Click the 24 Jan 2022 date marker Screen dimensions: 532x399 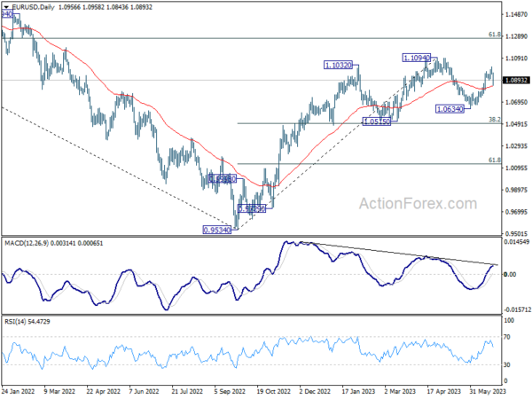point(18,391)
